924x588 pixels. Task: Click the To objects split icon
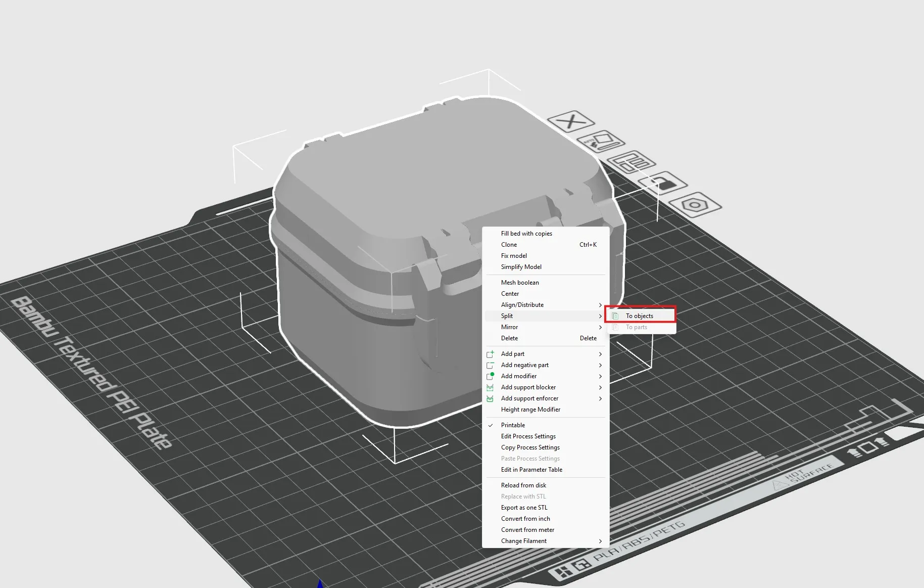(x=615, y=316)
